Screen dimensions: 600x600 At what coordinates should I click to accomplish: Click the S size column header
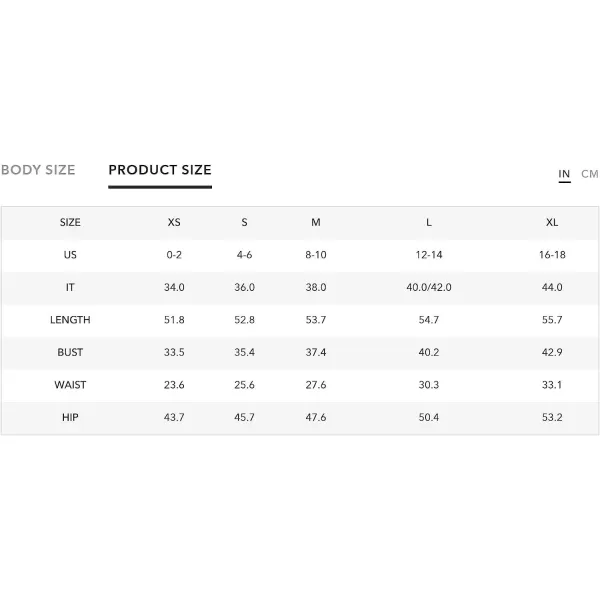pos(244,222)
